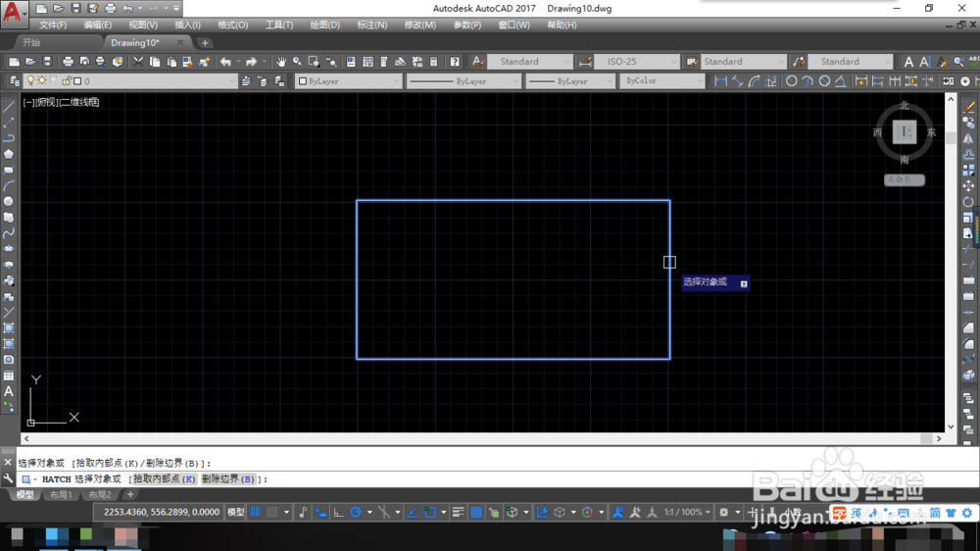The width and height of the screenshot is (980, 551).
Task: Select the Circle draw tool
Action: [x=9, y=201]
